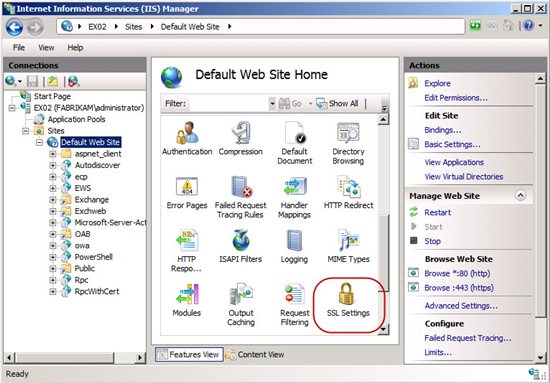550x383 pixels.
Task: Open the Help question mark icon
Action: (528, 26)
